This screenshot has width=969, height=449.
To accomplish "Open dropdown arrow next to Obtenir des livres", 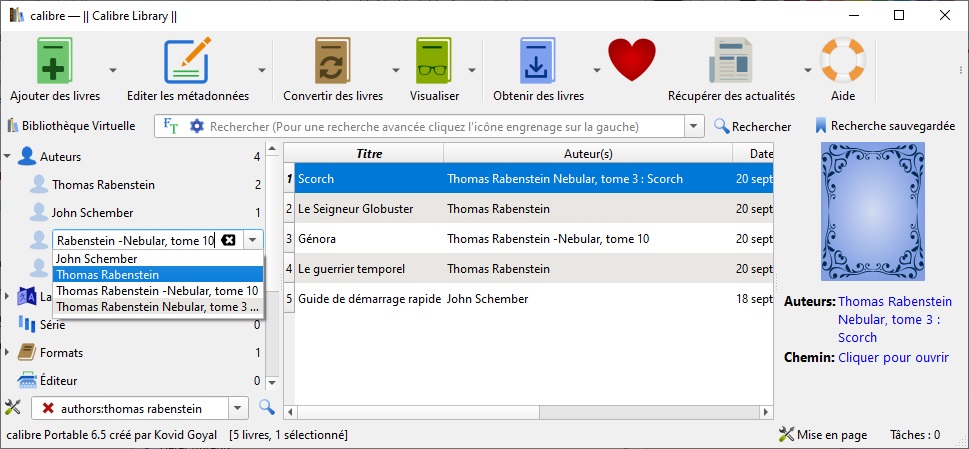I will pyautogui.click(x=596, y=70).
